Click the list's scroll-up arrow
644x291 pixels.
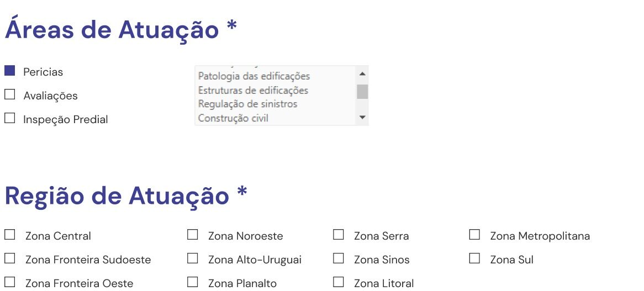point(362,74)
